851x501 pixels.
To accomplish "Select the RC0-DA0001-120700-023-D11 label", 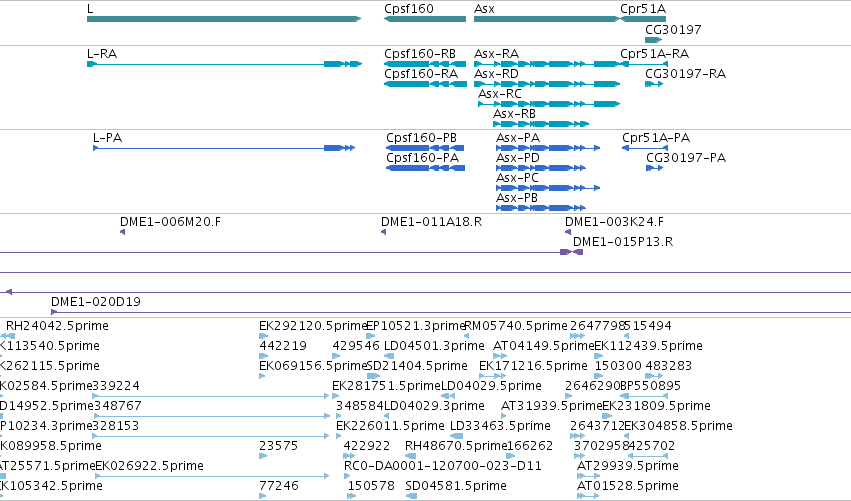I will (443, 466).
